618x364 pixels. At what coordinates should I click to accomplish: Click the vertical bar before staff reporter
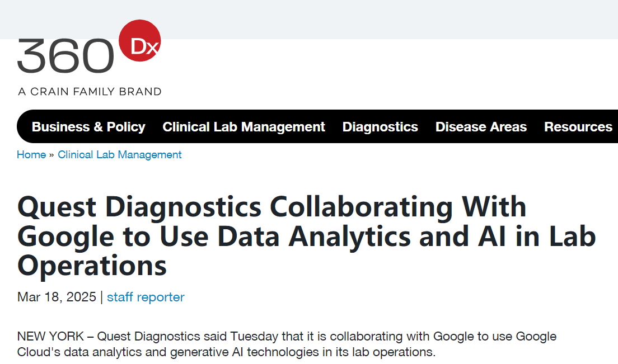coord(101,297)
